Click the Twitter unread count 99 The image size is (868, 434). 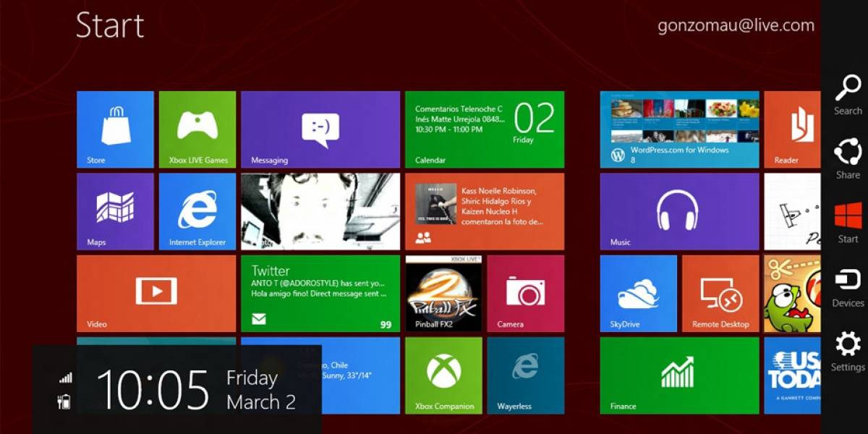(386, 325)
